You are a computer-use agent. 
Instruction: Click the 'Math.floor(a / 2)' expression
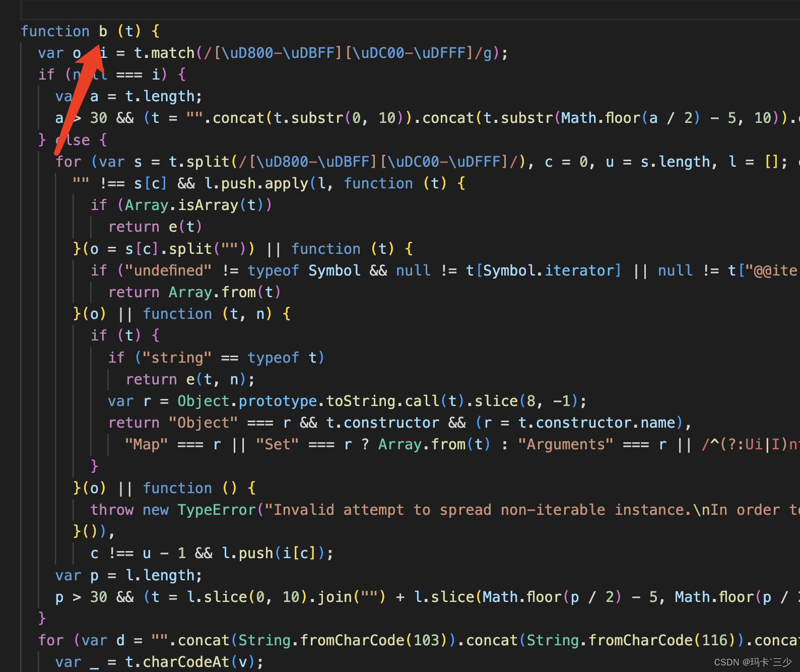click(630, 118)
